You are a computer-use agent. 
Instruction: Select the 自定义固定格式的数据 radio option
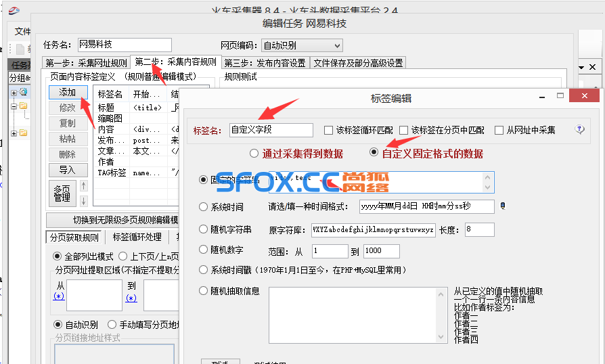coord(374,152)
